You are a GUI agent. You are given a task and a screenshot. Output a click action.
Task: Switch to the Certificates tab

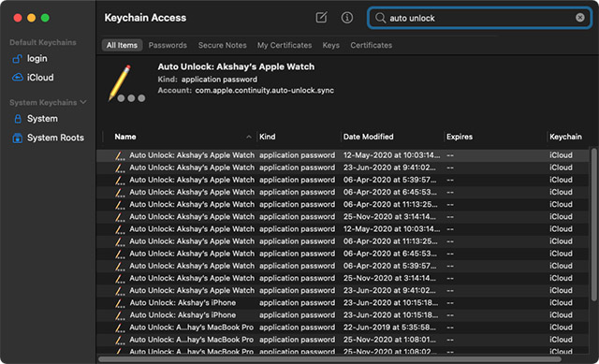click(372, 45)
